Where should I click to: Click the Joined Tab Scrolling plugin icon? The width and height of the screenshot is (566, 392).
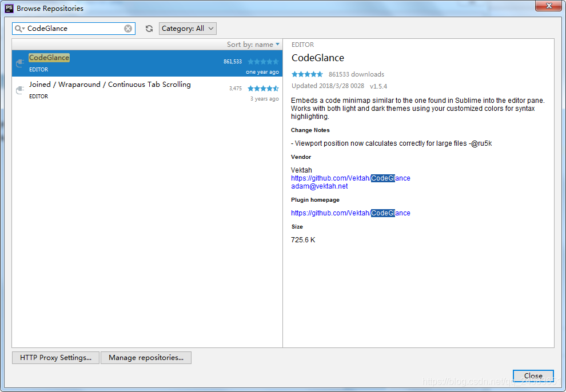pyautogui.click(x=20, y=90)
